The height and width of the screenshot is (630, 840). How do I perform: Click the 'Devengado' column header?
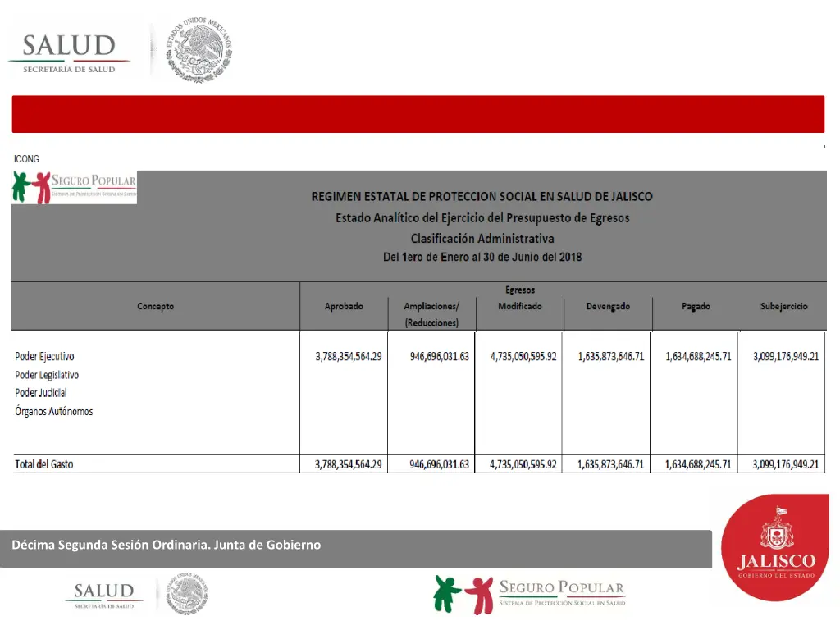click(608, 307)
